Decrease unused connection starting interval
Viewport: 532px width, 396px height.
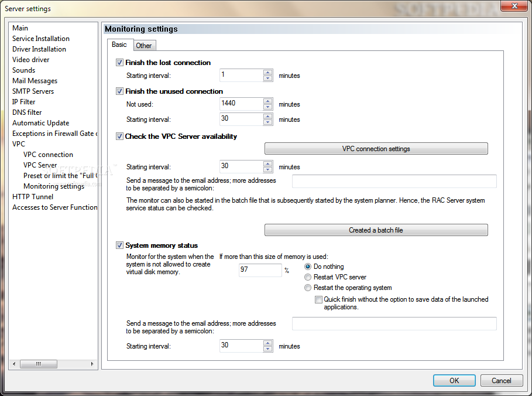[x=267, y=122]
